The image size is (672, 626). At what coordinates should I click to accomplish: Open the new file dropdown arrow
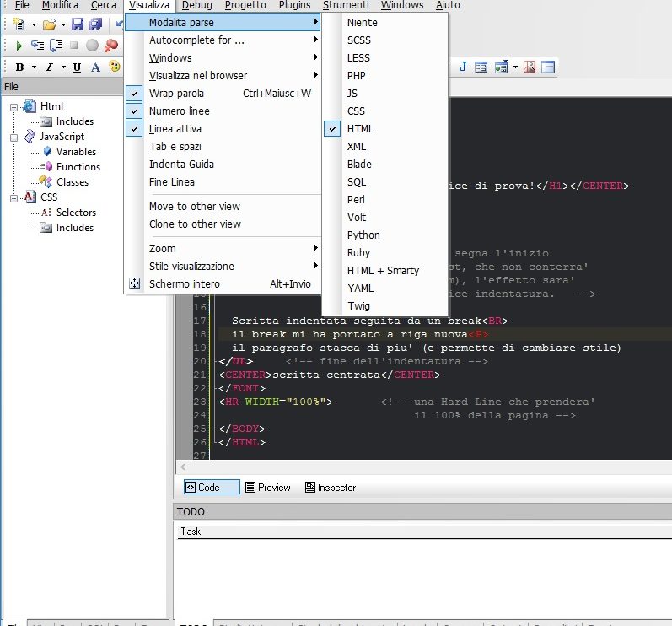(34, 25)
